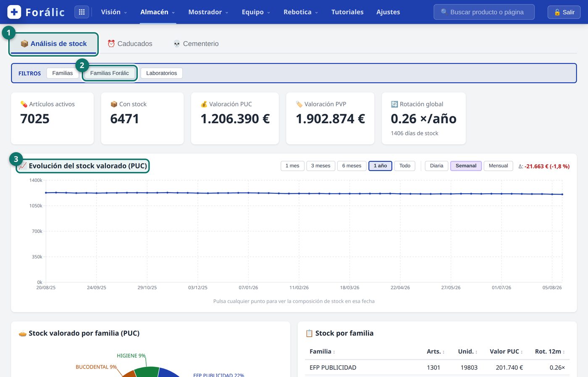The image size is (588, 377).
Task: Click the first data point at 20/08/25
Action: coord(46,193)
